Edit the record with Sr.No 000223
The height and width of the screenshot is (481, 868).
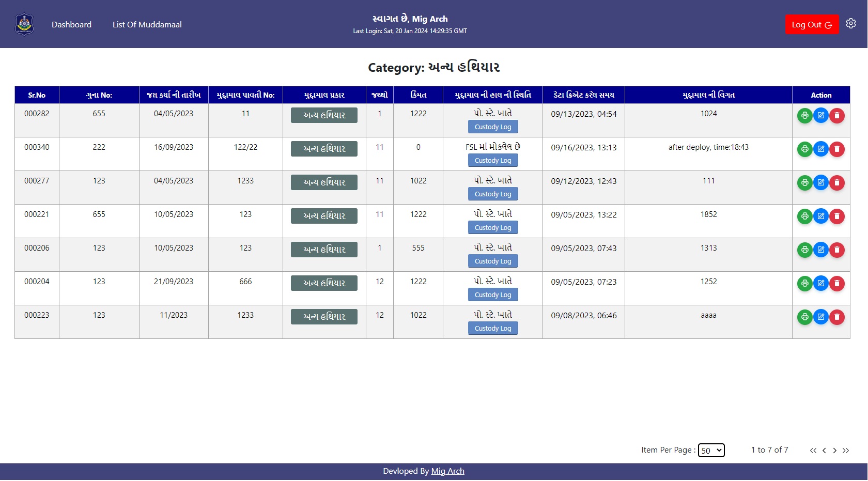click(x=820, y=317)
